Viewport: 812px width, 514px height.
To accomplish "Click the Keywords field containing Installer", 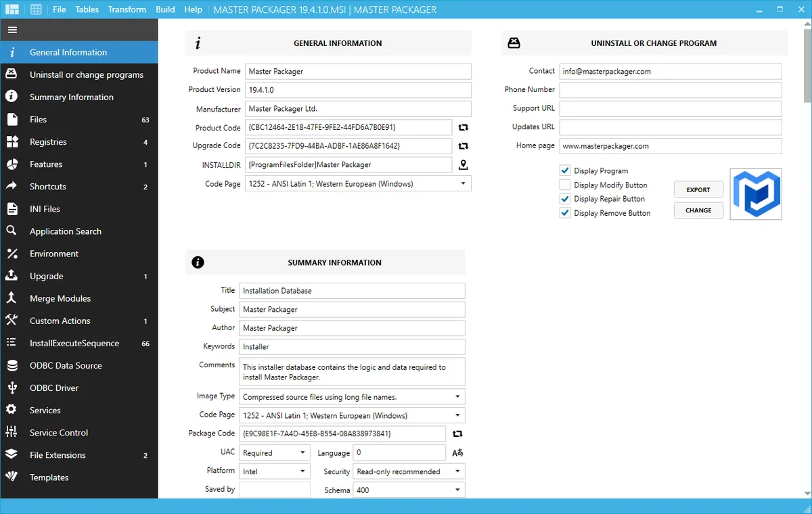I will [x=352, y=346].
